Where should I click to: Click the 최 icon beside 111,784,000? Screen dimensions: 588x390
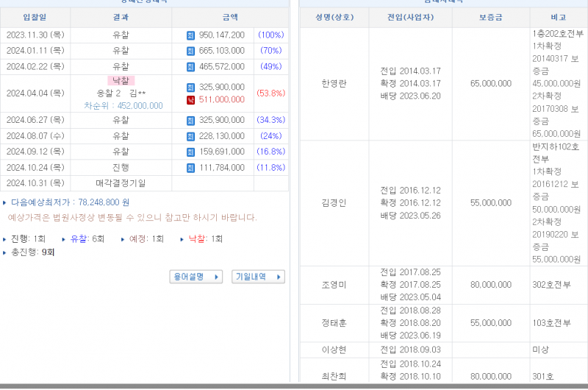click(191, 167)
